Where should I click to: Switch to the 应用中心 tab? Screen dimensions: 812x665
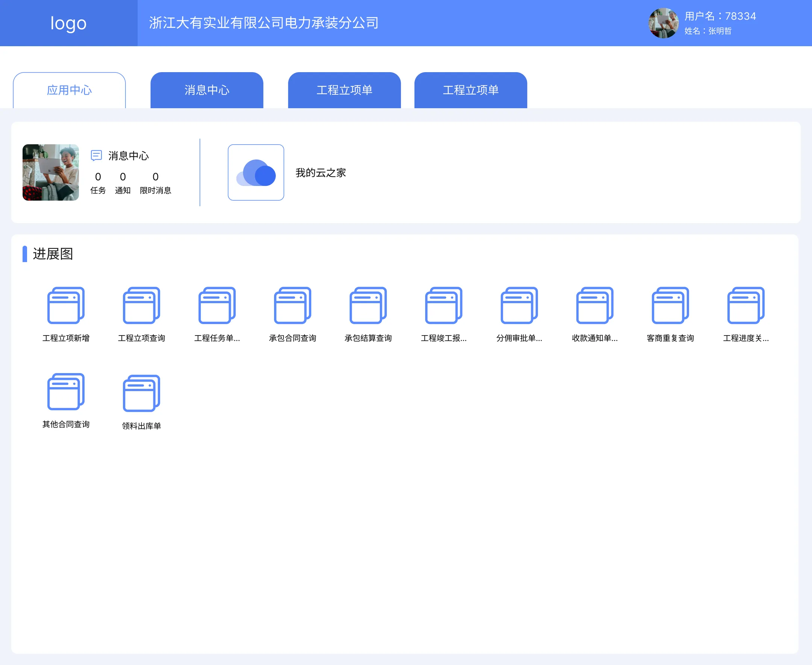70,90
